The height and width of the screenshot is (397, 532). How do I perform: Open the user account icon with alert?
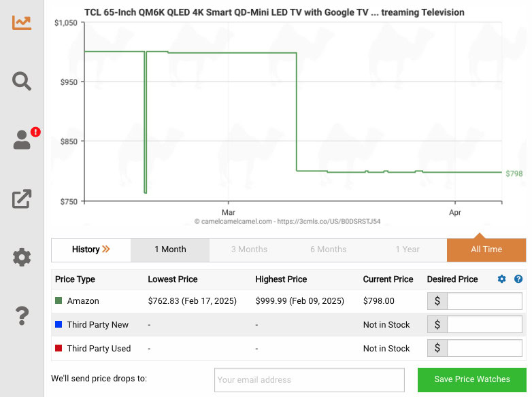[22, 140]
